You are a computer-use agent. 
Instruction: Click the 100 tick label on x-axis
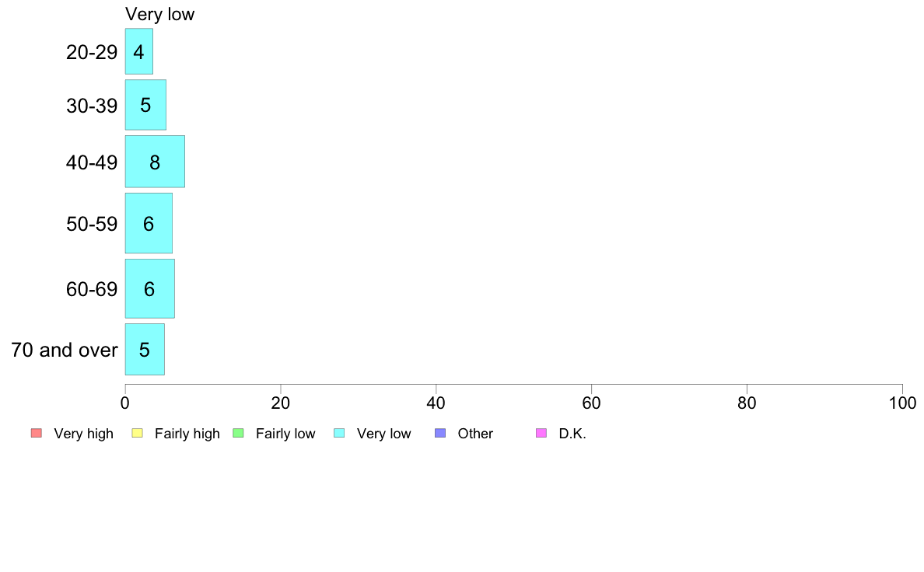click(902, 403)
